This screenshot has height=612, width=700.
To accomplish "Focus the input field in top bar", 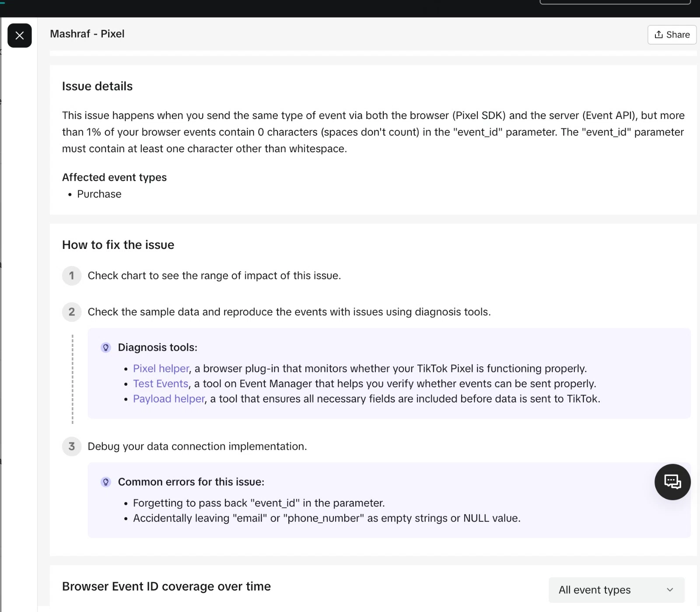I will pos(615,2).
